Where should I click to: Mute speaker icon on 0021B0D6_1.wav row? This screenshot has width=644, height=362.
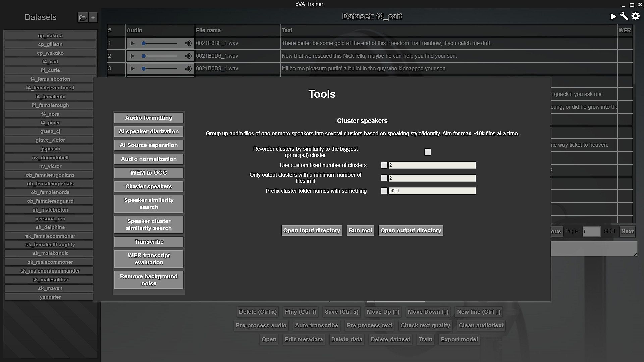[x=189, y=56]
